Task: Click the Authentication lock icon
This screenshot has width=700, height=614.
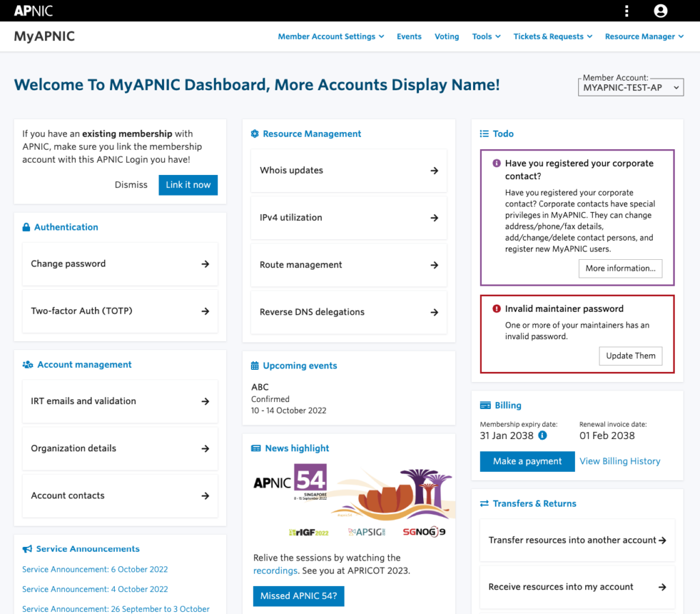Action: 27,227
